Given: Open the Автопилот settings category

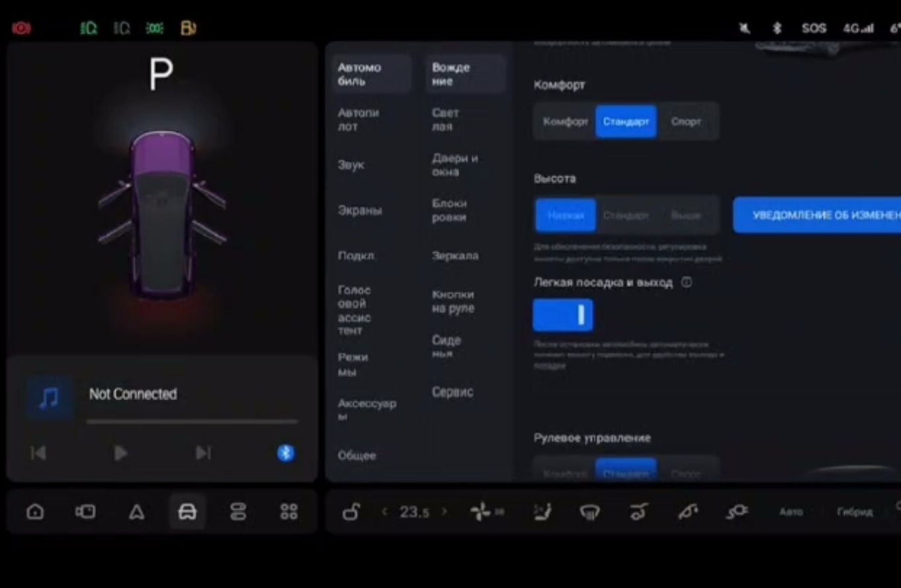Looking at the screenshot, I should point(359,120).
